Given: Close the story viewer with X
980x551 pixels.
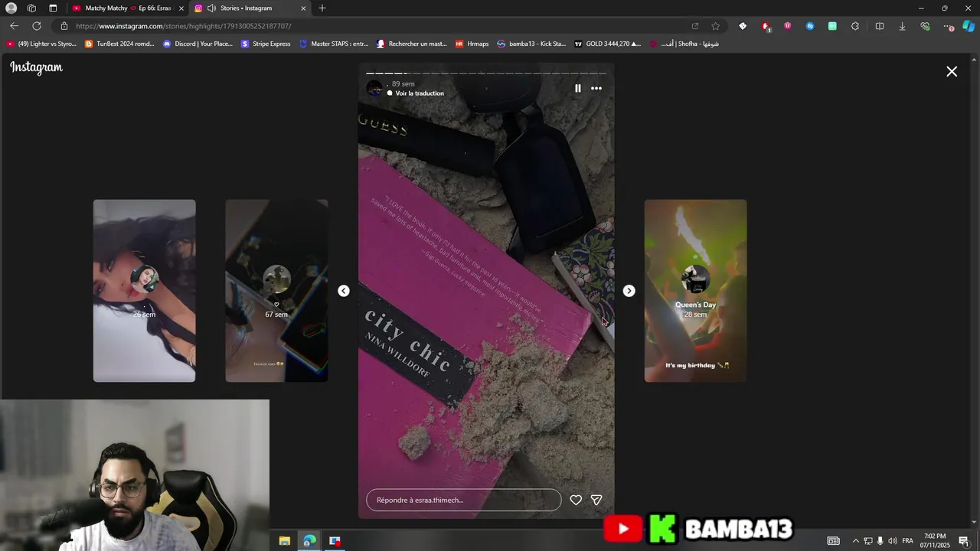Looking at the screenshot, I should (x=952, y=71).
